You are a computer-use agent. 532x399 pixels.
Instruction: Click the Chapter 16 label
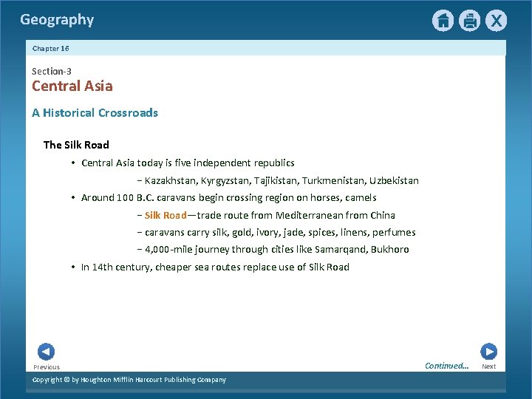pyautogui.click(x=50, y=48)
